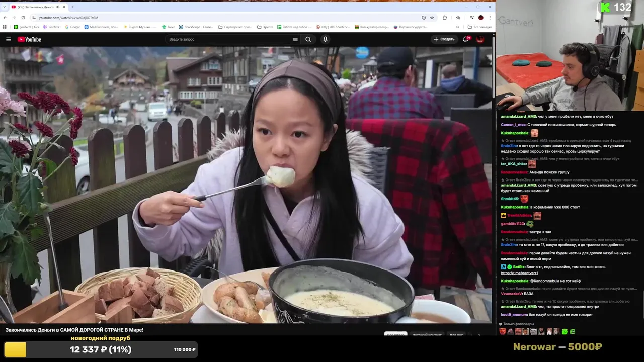Screen dimensions: 644x362
Task: Open the 'Google' bookmark
Action: (72, 27)
